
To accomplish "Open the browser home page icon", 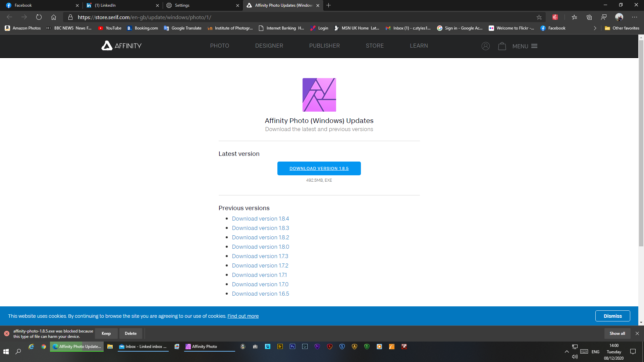I will (x=54, y=17).
